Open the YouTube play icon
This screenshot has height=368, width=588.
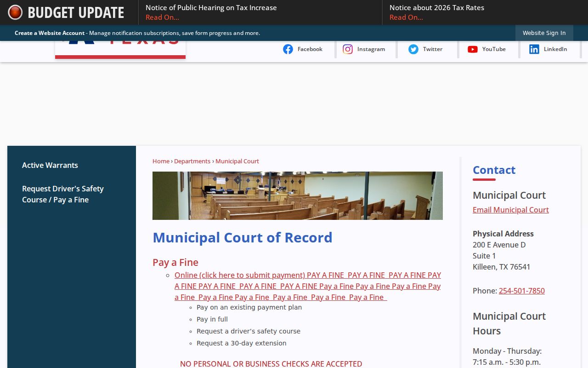click(473, 49)
